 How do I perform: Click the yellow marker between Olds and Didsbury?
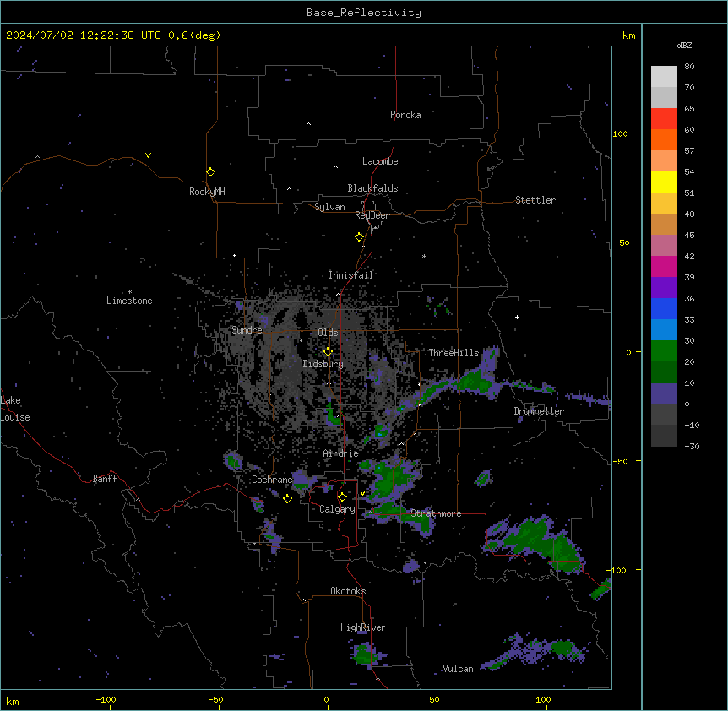328,352
